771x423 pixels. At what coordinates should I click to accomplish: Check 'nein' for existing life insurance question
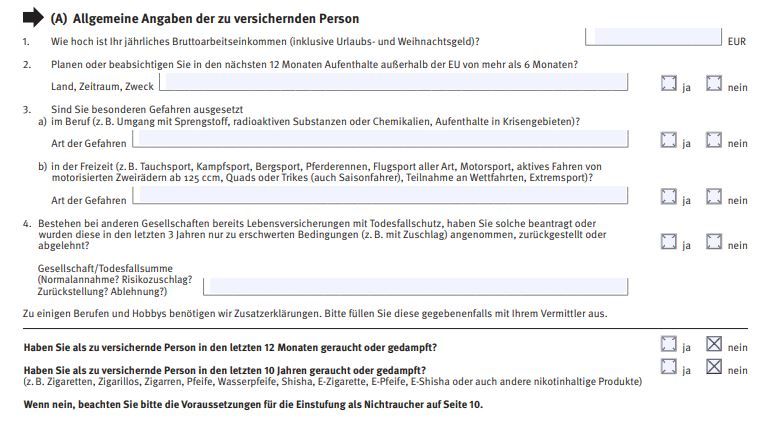[x=714, y=242]
